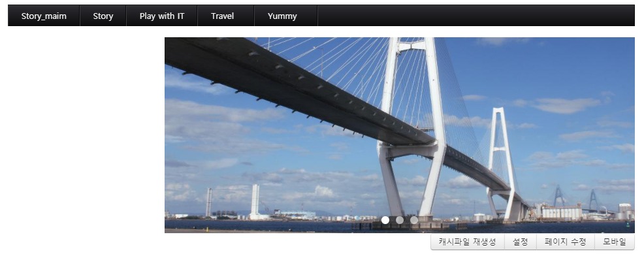Navigate to the Yummy menu
644x258 pixels.
pyautogui.click(x=282, y=16)
